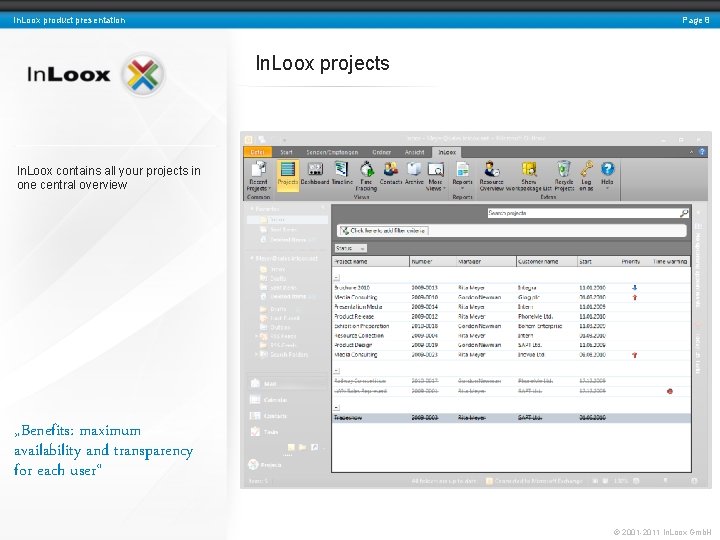This screenshot has height=540, width=720.
Task: Select the Exhibition Preparation project
Action: pos(511,326)
